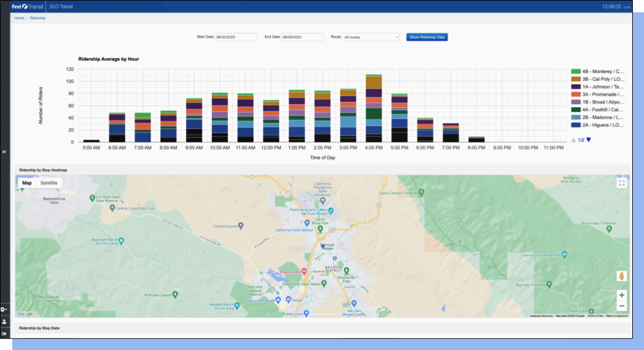This screenshot has height=350, width=644.
Task: Go to Home breadcrumb link
Action: 19,18
